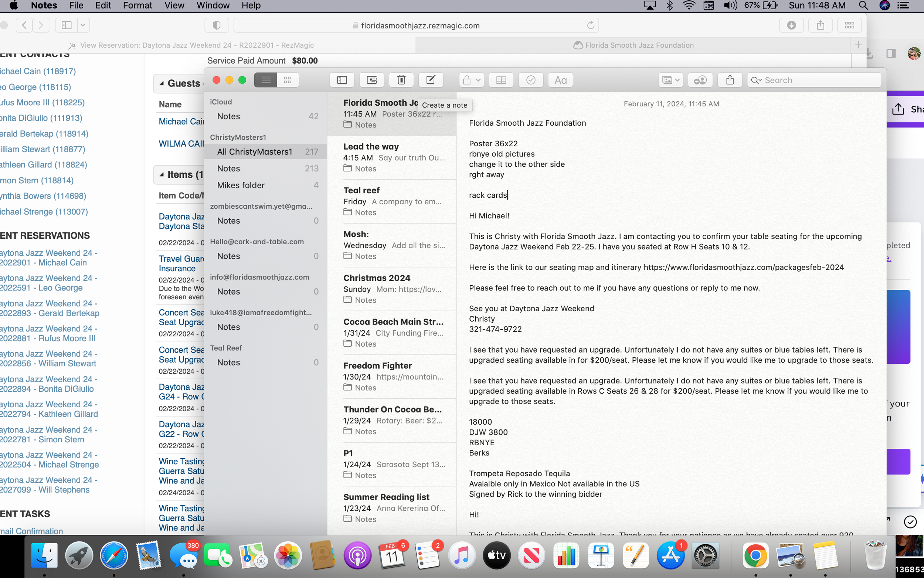Collapse the Items section in Safari
Image resolution: width=924 pixels, height=578 pixels.
tap(162, 175)
